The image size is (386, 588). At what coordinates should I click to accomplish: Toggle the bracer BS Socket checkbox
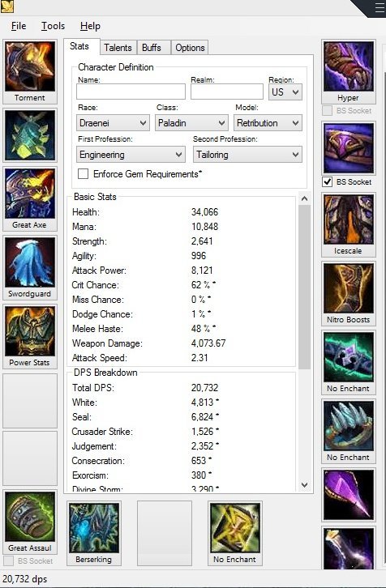[8, 561]
